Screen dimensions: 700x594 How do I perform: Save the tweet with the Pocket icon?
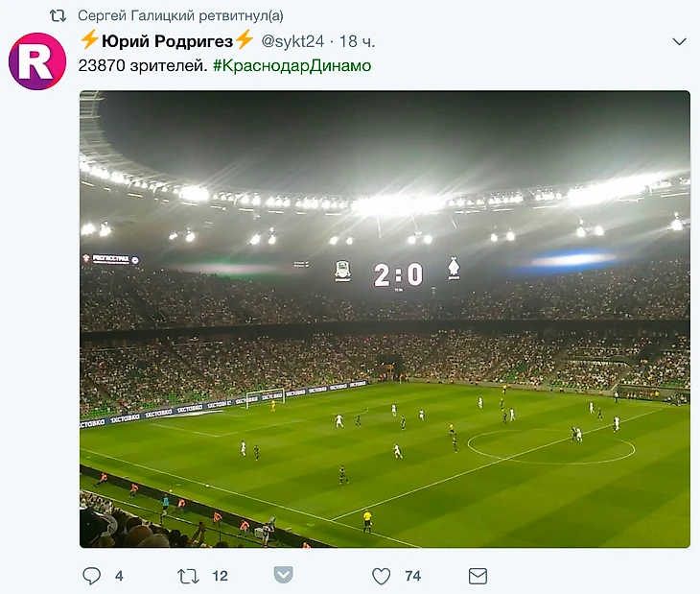[x=283, y=576]
